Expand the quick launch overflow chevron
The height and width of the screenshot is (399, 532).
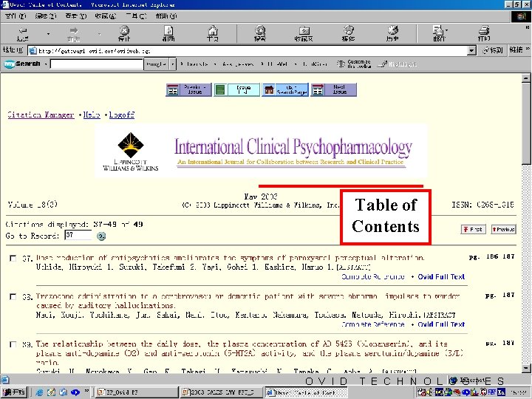click(87, 391)
